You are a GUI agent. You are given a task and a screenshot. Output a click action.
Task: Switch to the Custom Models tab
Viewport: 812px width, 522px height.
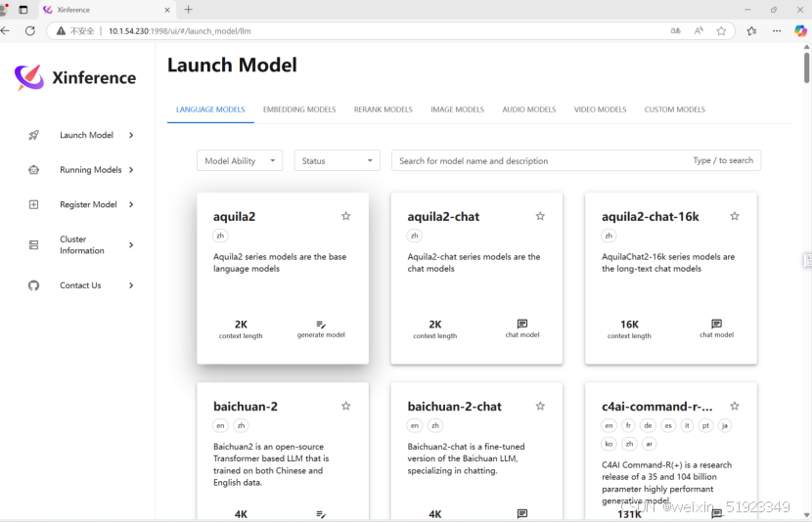tap(675, 109)
